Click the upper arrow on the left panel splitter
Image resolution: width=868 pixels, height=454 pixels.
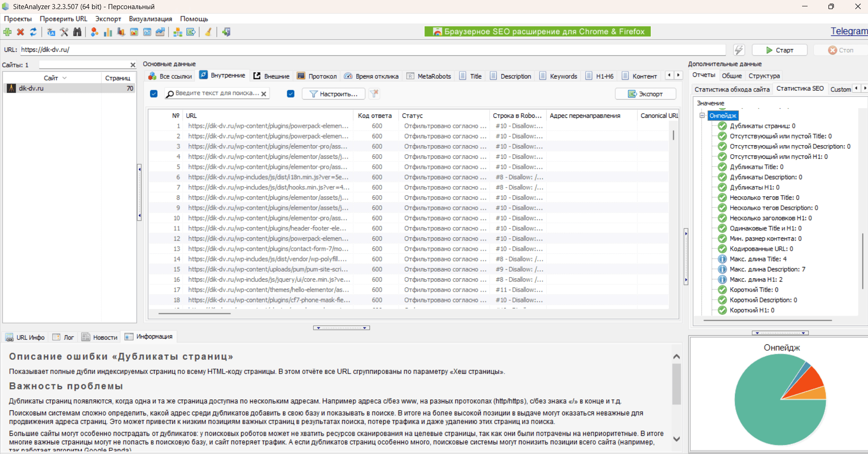[140, 169]
